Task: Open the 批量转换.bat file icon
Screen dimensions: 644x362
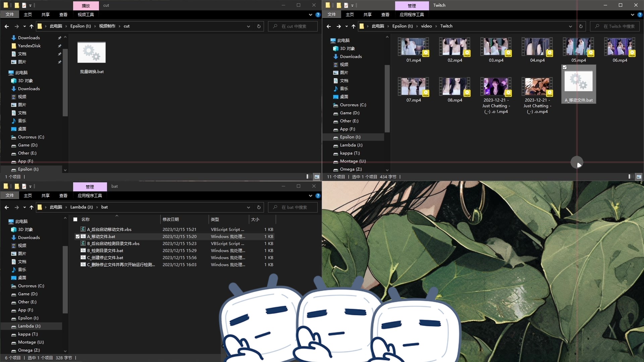Action: 92,53
